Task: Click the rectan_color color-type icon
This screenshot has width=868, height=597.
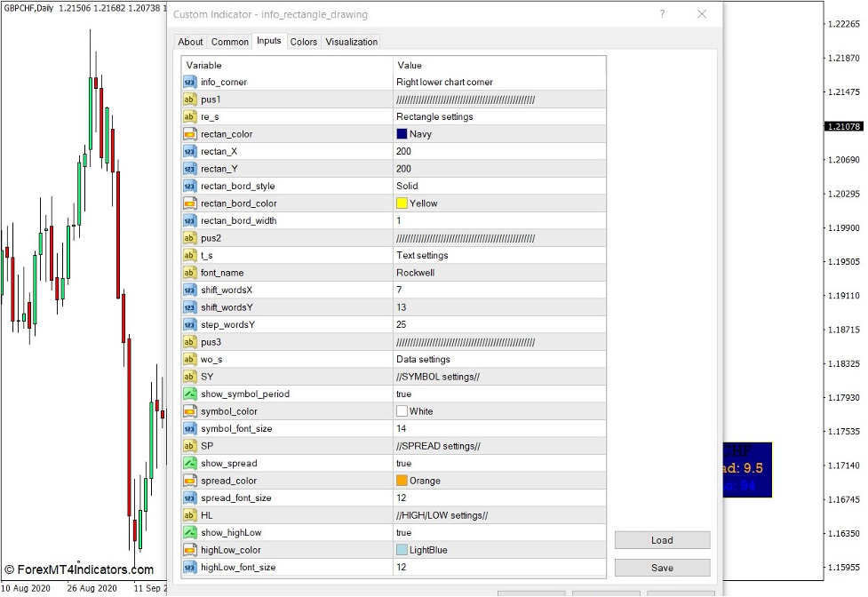Action: (x=189, y=134)
